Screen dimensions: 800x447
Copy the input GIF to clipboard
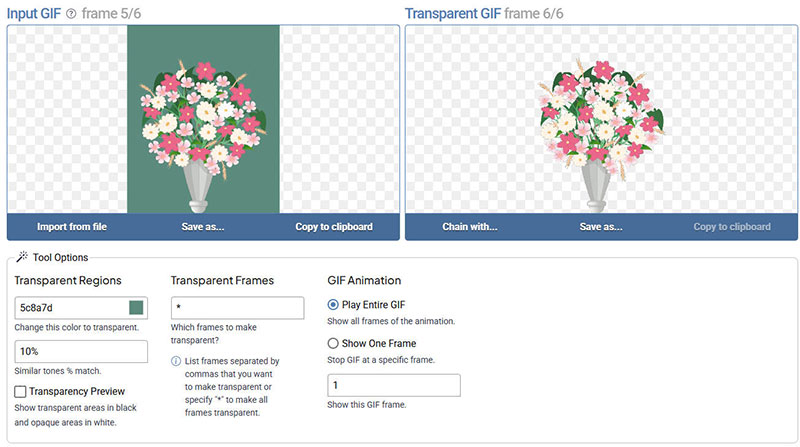coord(333,227)
